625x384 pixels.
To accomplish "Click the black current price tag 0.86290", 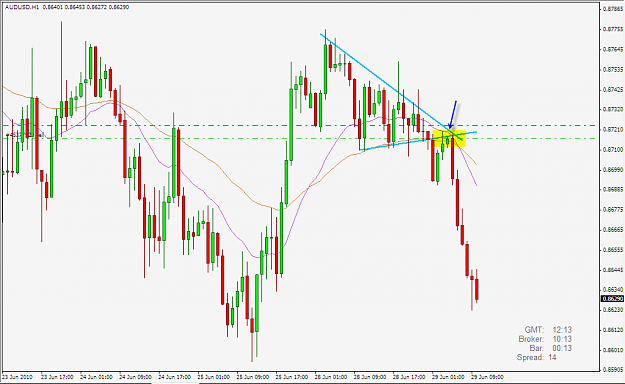I will (613, 299).
